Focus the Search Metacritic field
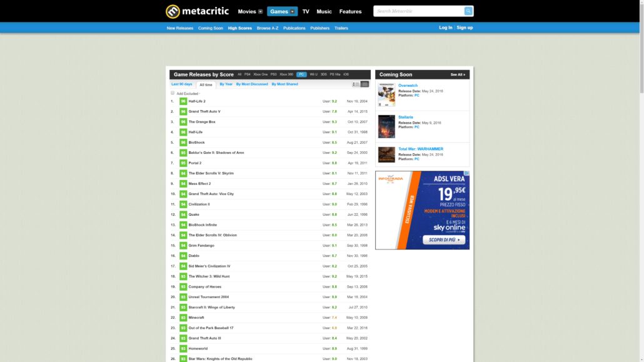Viewport: 644px width, 362px height. [x=419, y=11]
